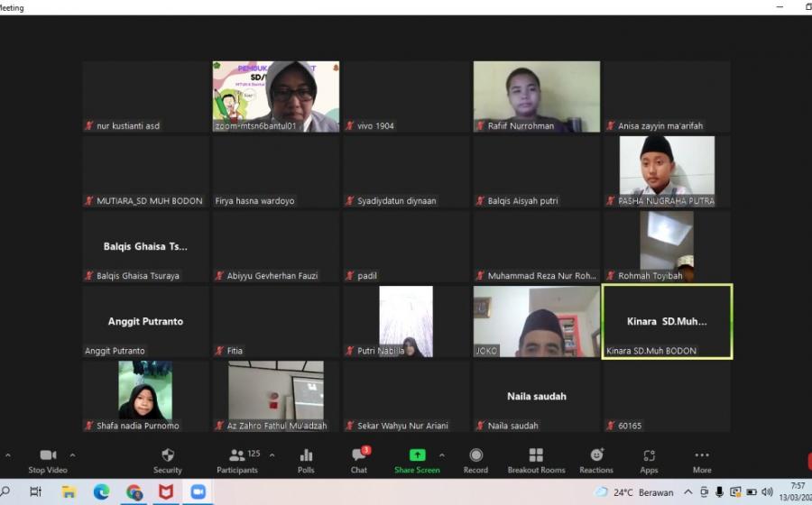
Task: Open the More options menu
Action: [702, 455]
